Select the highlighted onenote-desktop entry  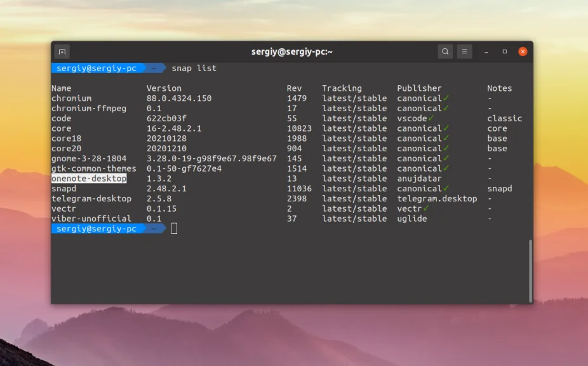click(x=89, y=179)
